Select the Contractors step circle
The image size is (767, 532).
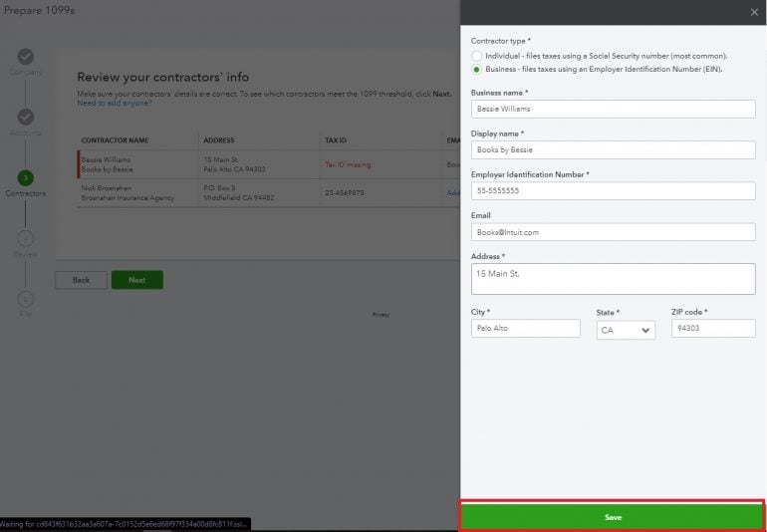pos(26,178)
